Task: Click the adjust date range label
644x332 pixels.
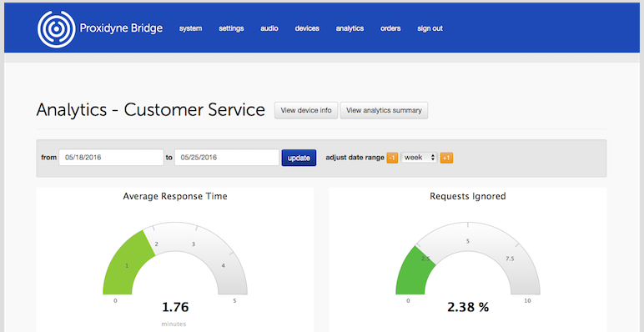Action: (355, 158)
